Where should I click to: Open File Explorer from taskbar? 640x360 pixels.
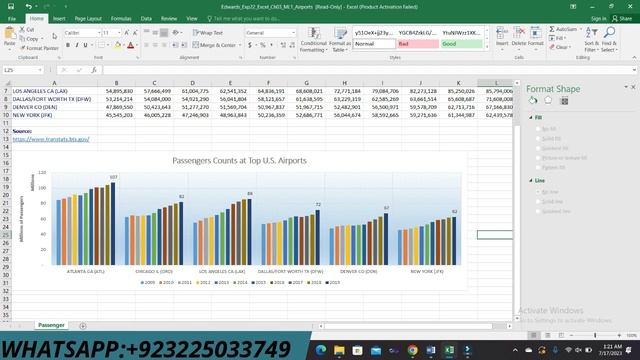click(339, 350)
